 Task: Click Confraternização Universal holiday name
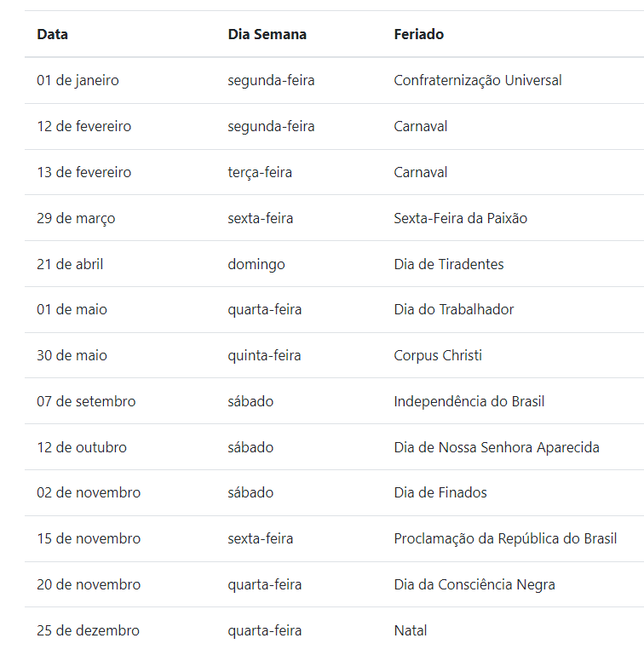478,80
